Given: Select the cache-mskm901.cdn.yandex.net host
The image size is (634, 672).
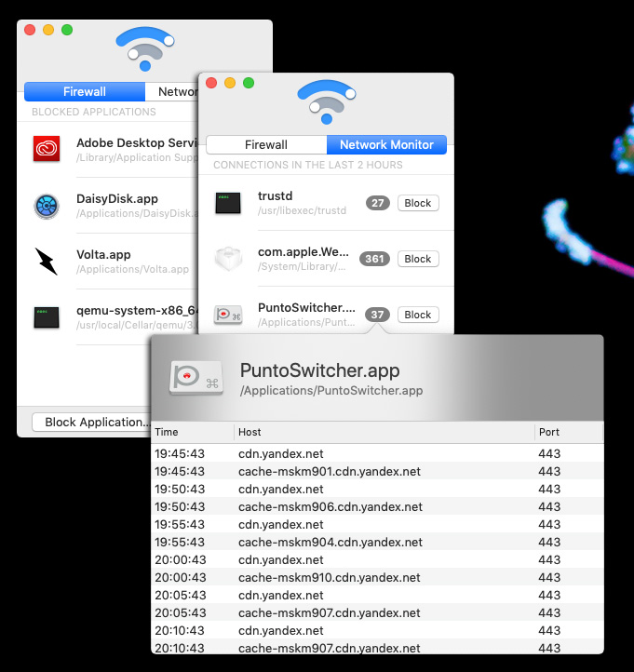Looking at the screenshot, I should tap(330, 472).
